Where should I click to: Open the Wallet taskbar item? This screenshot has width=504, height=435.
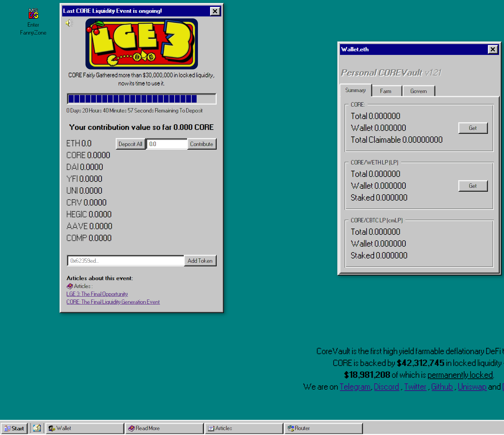click(x=85, y=428)
